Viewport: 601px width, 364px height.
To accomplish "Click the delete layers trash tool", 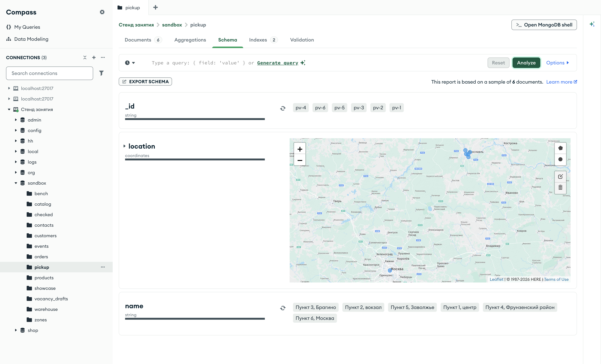I will click(x=560, y=188).
